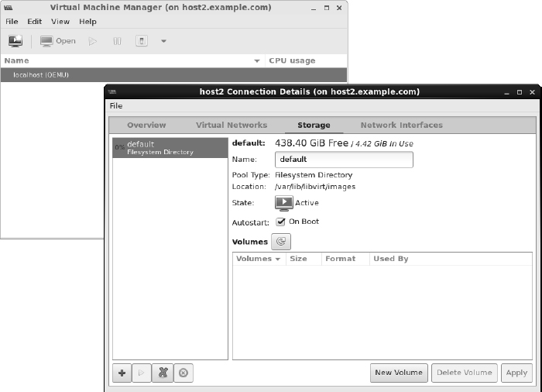The height and width of the screenshot is (392, 542).
Task: Click the Create new virtual machine icon
Action: pos(15,41)
